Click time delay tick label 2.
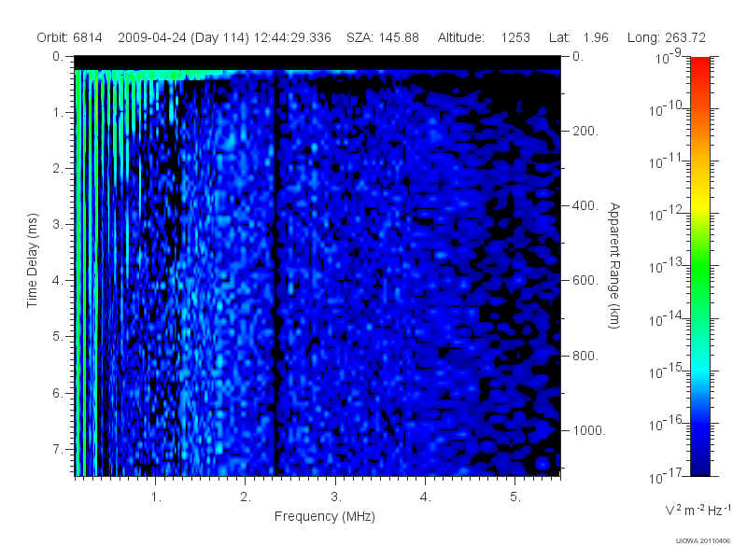 point(58,169)
